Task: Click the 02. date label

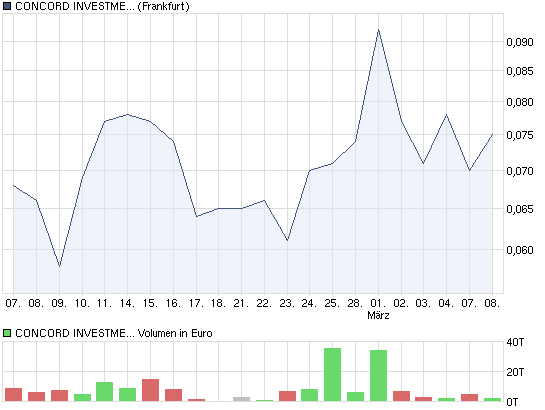Action: tap(401, 303)
